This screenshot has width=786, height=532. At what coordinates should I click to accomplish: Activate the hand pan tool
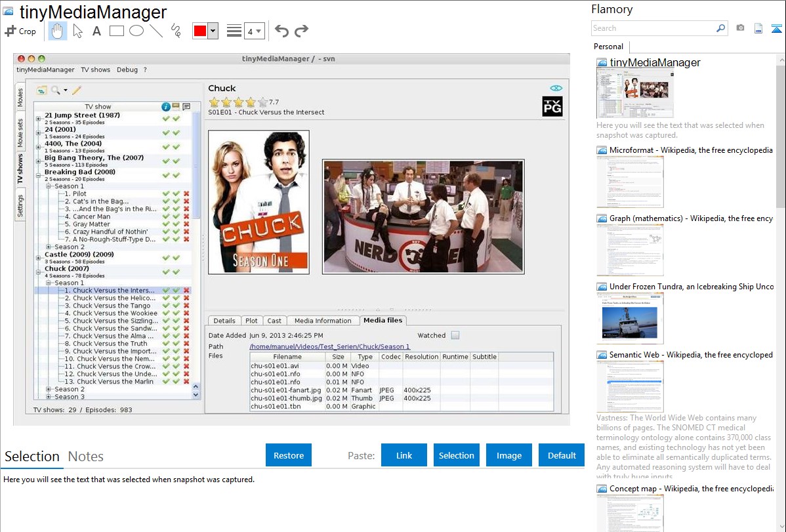[x=57, y=31]
